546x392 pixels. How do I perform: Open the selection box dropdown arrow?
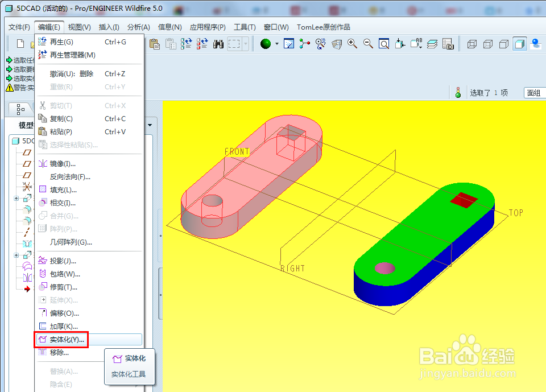pos(246,44)
